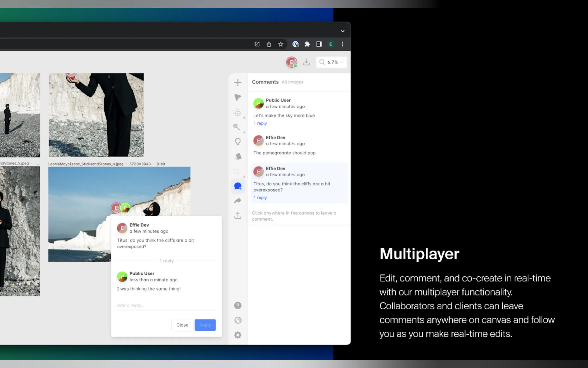Click the blue Reply button
Image resolution: width=588 pixels, height=368 pixels.
click(x=205, y=325)
